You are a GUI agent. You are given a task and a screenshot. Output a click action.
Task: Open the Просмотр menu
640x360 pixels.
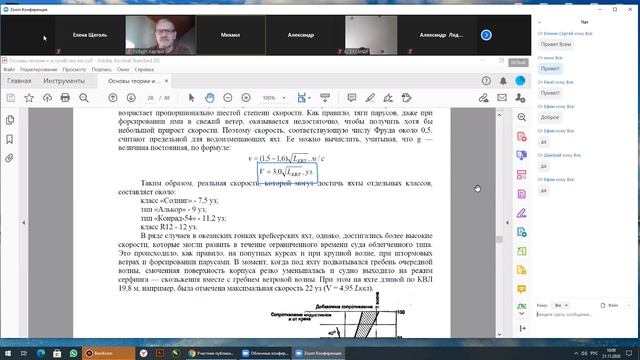click(74, 69)
